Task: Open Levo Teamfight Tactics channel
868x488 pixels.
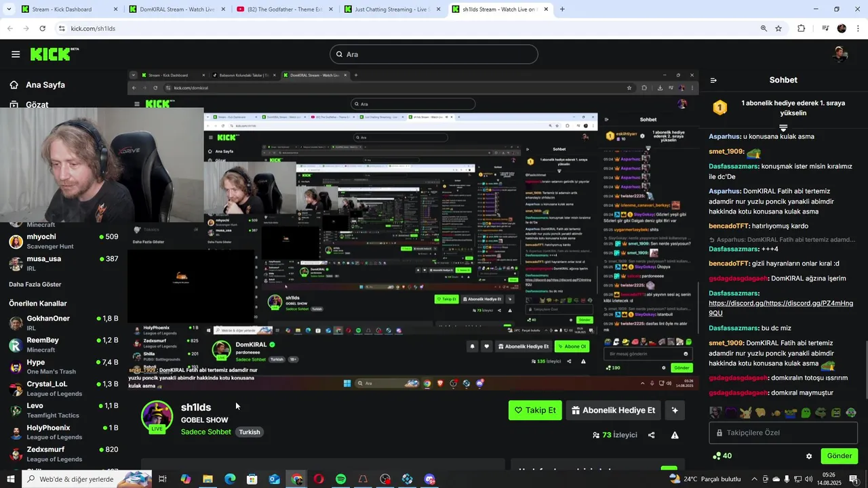Action: pos(62,410)
